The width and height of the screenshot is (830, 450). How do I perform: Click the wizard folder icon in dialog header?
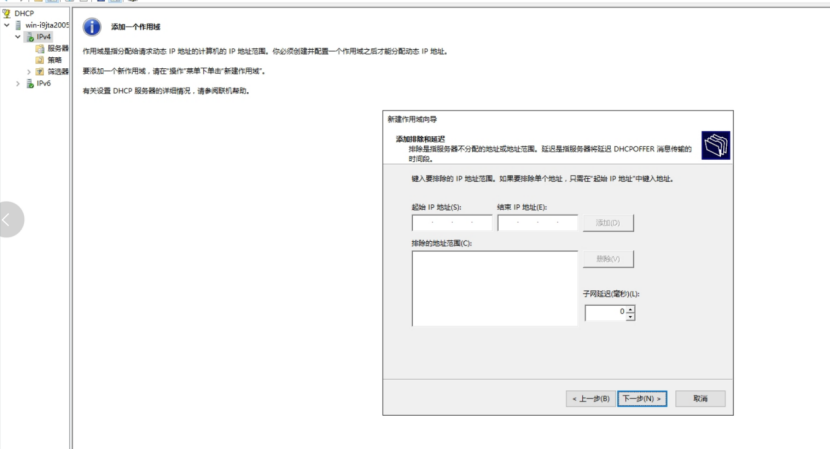pos(716,145)
